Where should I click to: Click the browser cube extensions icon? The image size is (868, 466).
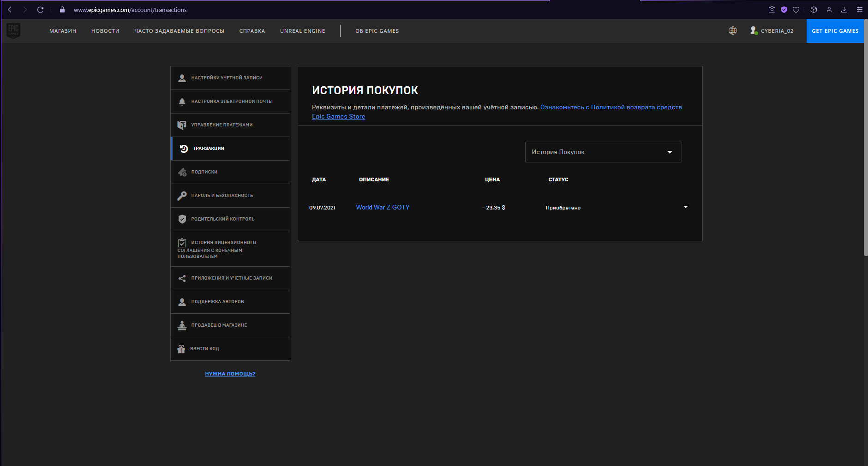tap(814, 10)
